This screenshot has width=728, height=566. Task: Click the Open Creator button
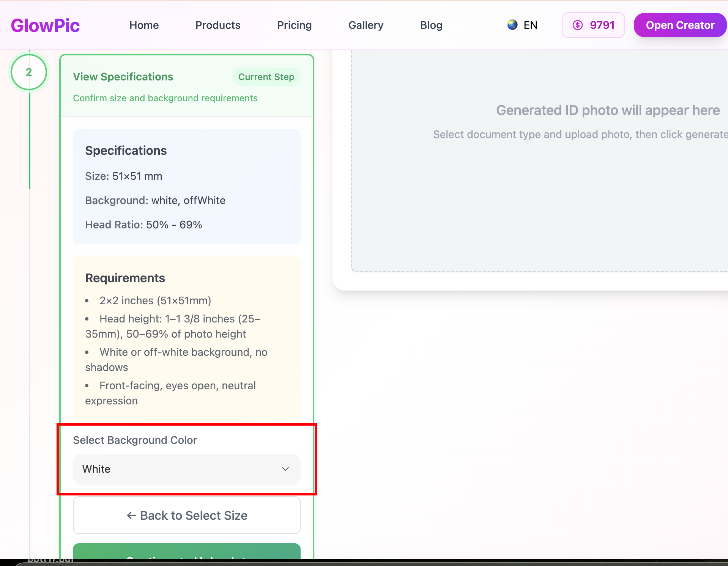[x=680, y=25]
